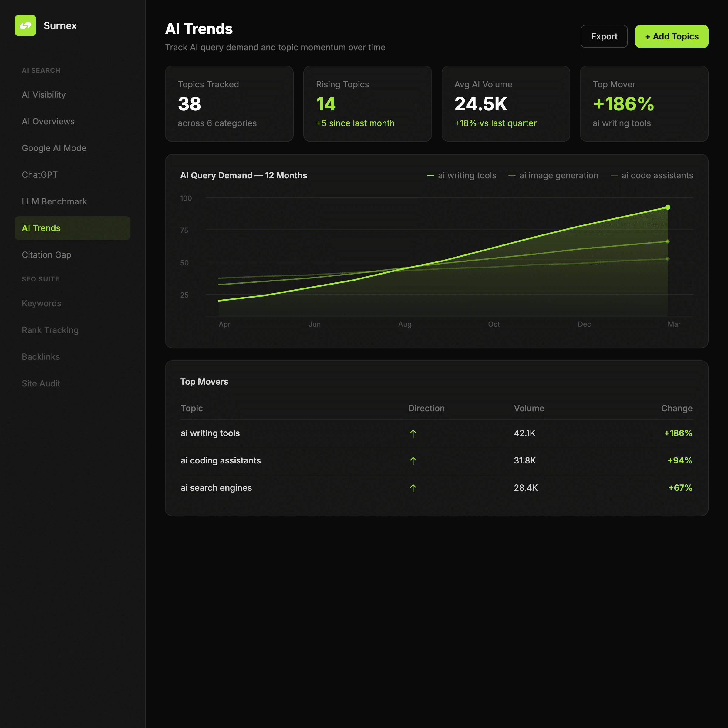Screen dimensions: 728x728
Task: Open the Top Mover stat card
Action: 644,104
